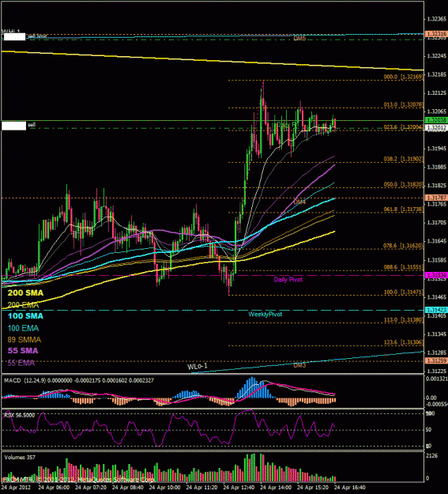
Task: Select the orange 1.32316 price tag
Action: pos(436,34)
